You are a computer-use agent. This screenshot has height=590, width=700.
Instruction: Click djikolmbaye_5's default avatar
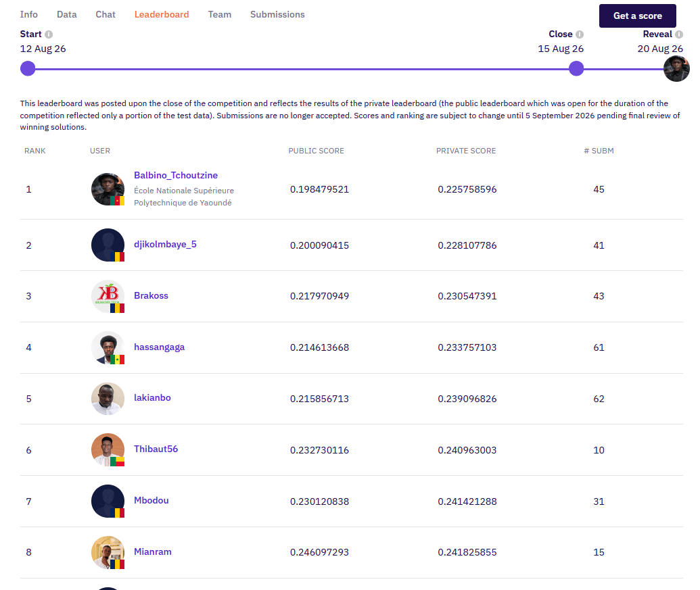tap(108, 245)
